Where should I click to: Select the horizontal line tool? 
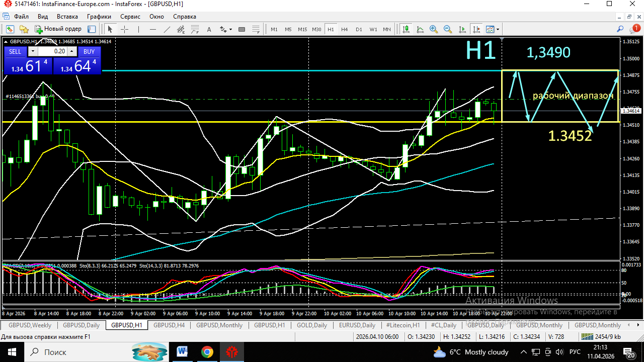coord(152,29)
